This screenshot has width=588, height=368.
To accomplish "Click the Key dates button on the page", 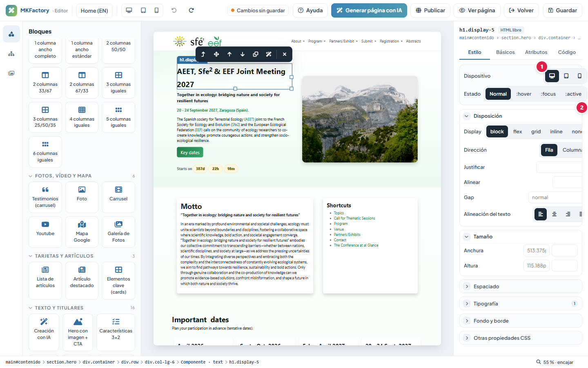I will [190, 153].
